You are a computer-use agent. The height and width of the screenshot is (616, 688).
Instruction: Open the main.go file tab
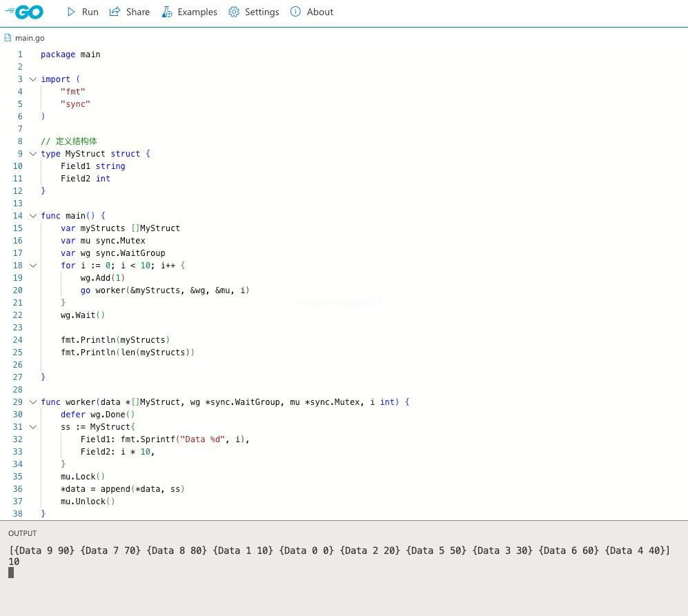coord(30,38)
